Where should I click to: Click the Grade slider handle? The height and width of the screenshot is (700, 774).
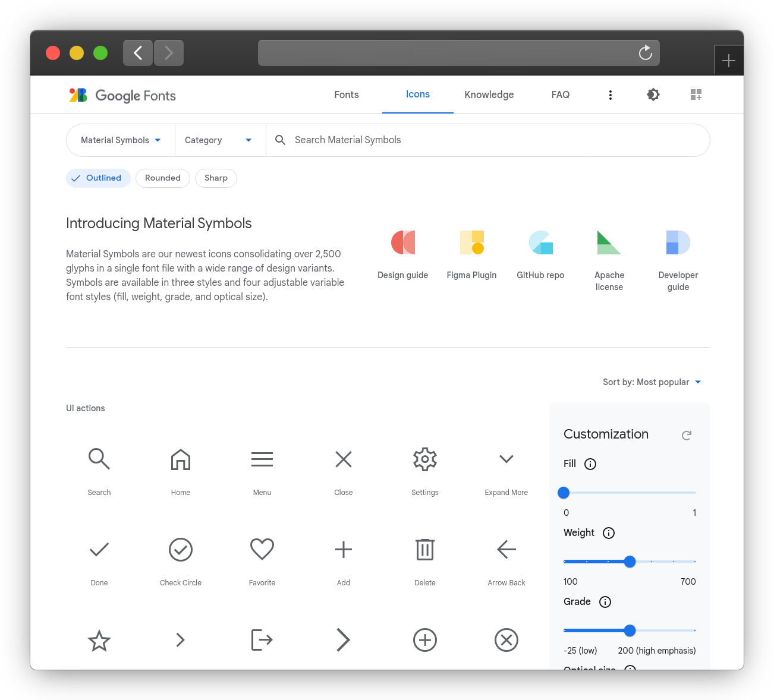630,630
